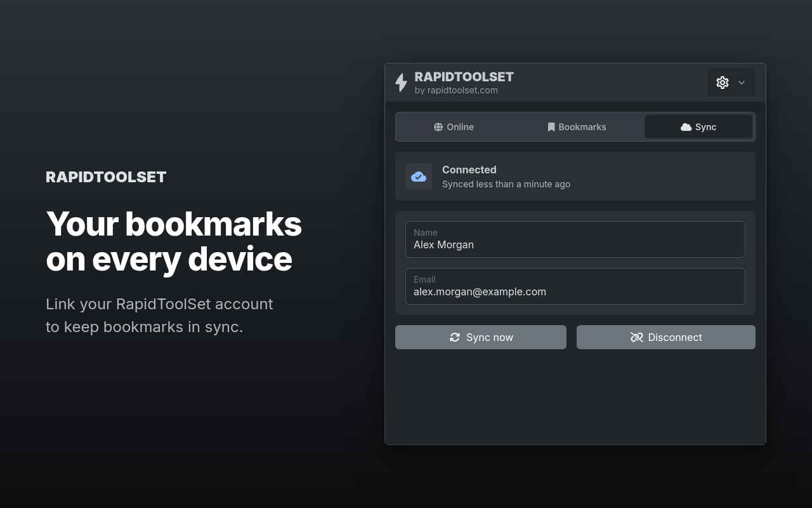The height and width of the screenshot is (508, 812).
Task: Click the cloud checkmark connected icon
Action: [419, 177]
